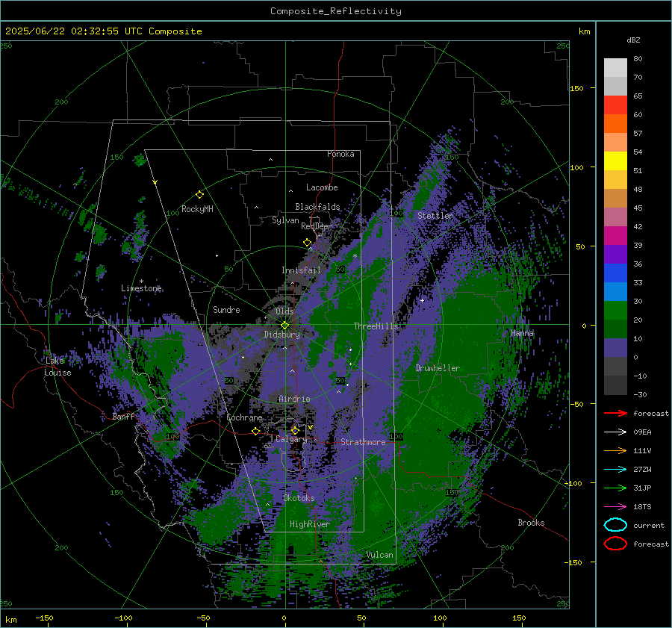Image resolution: width=672 pixels, height=628 pixels.
Task: Click the yellow diamond radar site at Didsbury
Action: click(285, 326)
